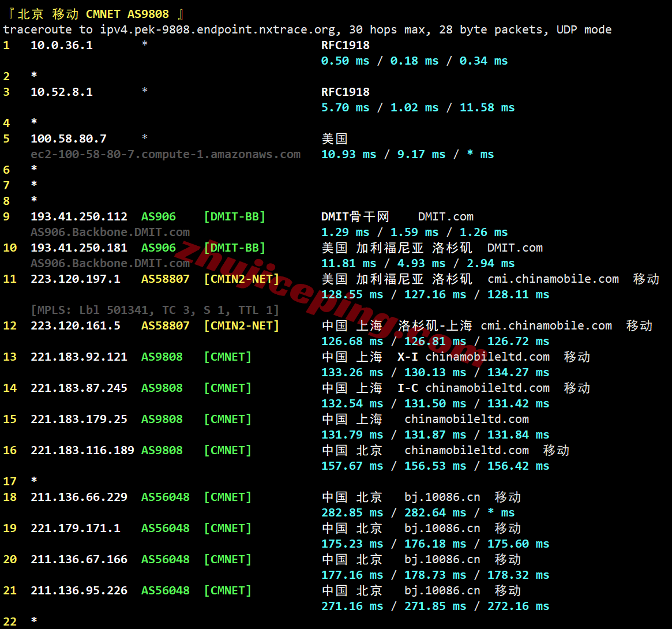Select DMIT.com on the hop 10 row
The width and height of the screenshot is (672, 629).
click(515, 248)
